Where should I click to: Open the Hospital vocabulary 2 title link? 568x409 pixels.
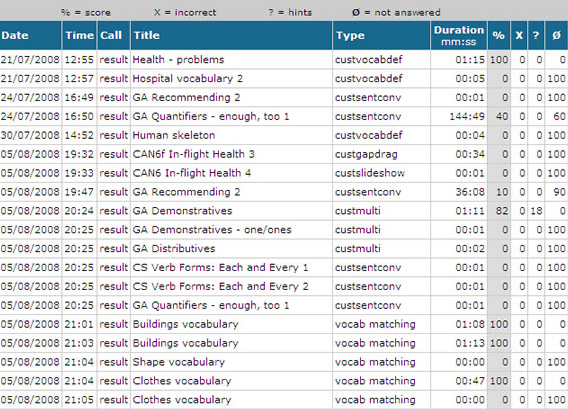[x=187, y=79]
